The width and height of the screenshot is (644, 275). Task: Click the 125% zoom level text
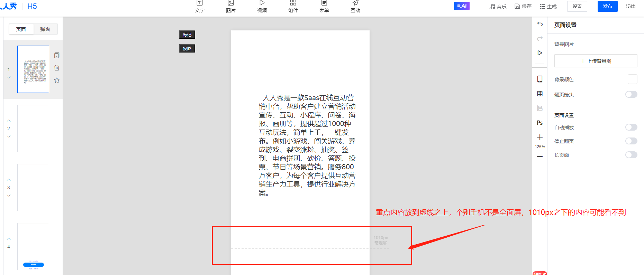(x=540, y=147)
